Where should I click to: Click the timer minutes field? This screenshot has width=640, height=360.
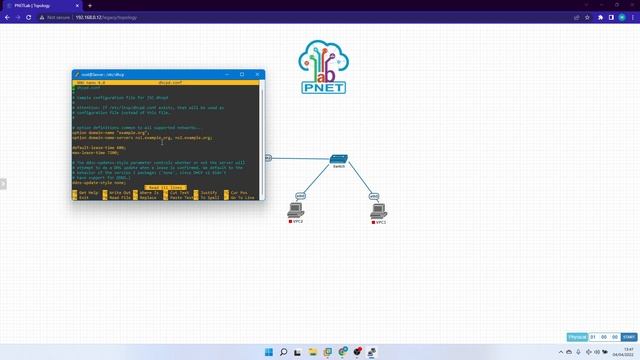click(x=604, y=337)
